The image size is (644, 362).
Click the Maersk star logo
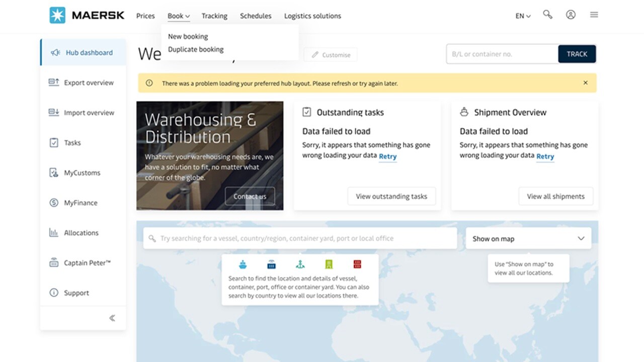(57, 16)
